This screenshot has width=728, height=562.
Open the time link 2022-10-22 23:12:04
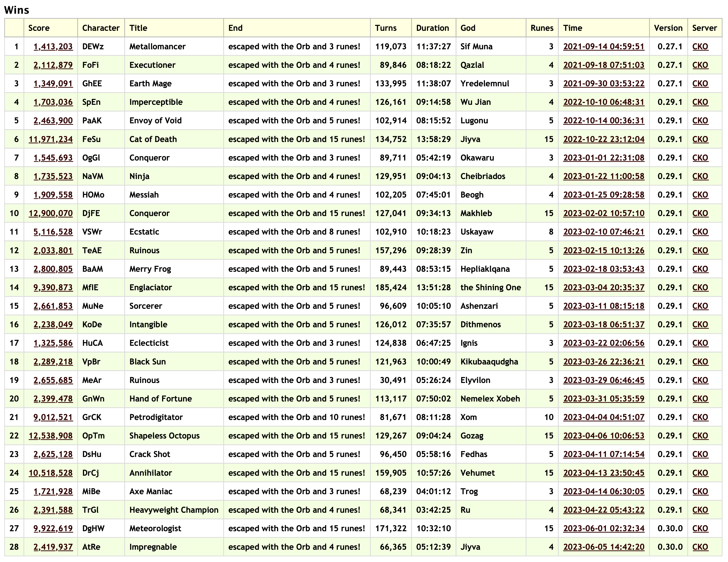[604, 139]
